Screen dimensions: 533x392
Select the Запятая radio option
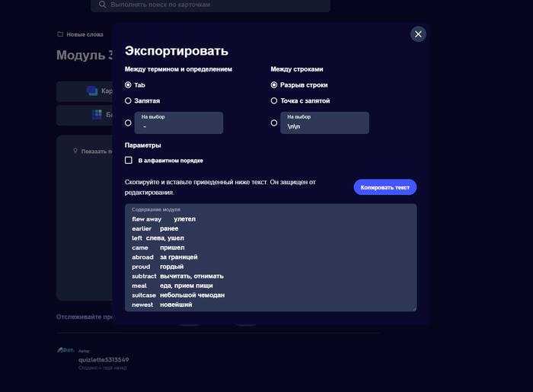pyautogui.click(x=128, y=100)
